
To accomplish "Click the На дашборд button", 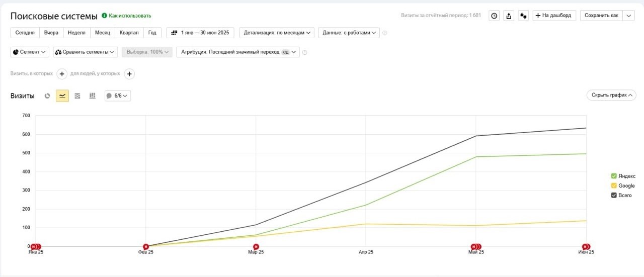I will (x=554, y=16).
